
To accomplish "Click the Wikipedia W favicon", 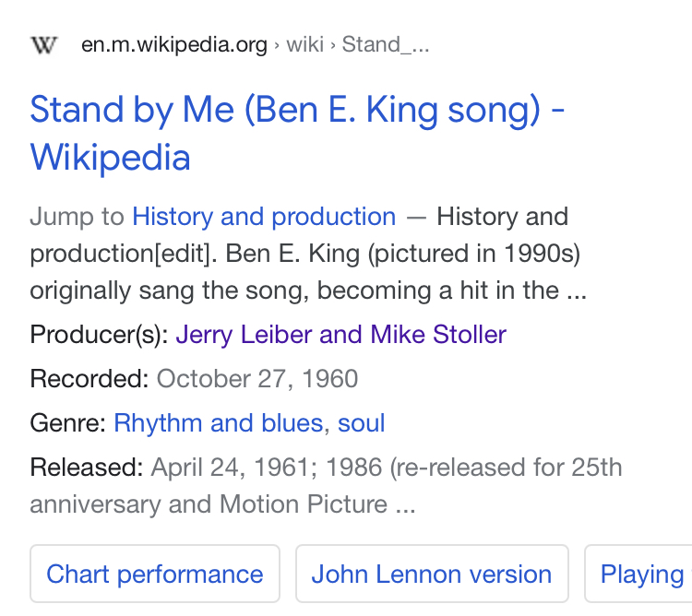I will [44, 44].
